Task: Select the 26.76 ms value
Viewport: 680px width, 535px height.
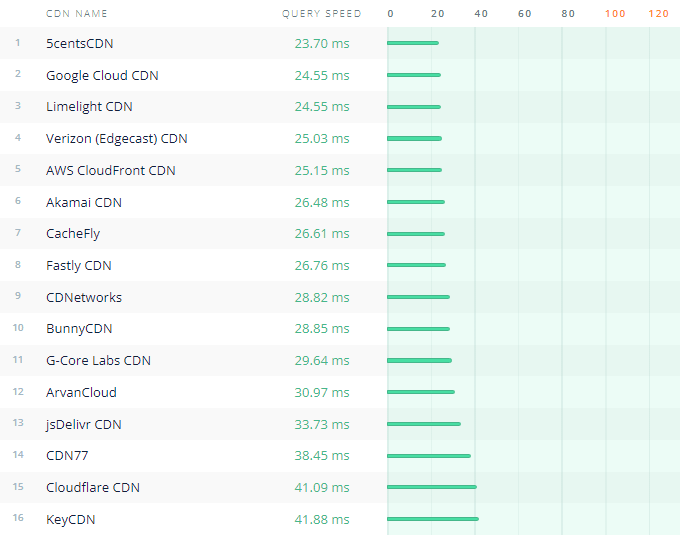Action: (322, 265)
